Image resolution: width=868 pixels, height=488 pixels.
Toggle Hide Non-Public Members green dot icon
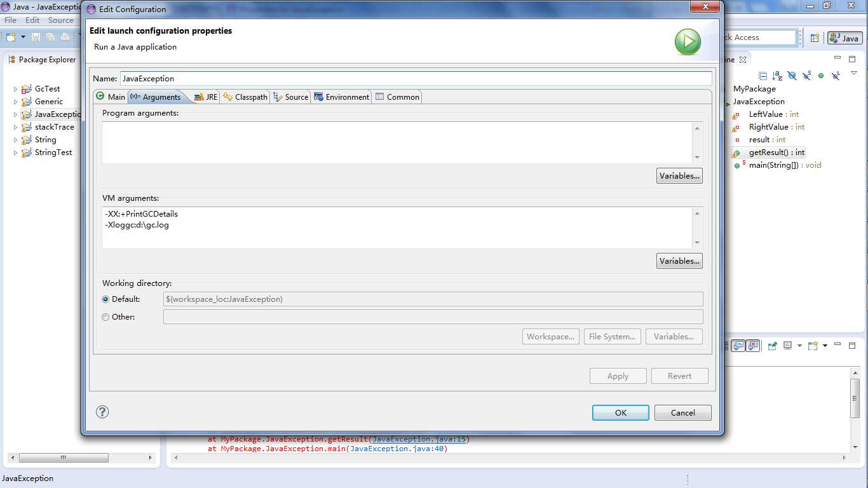tap(821, 76)
